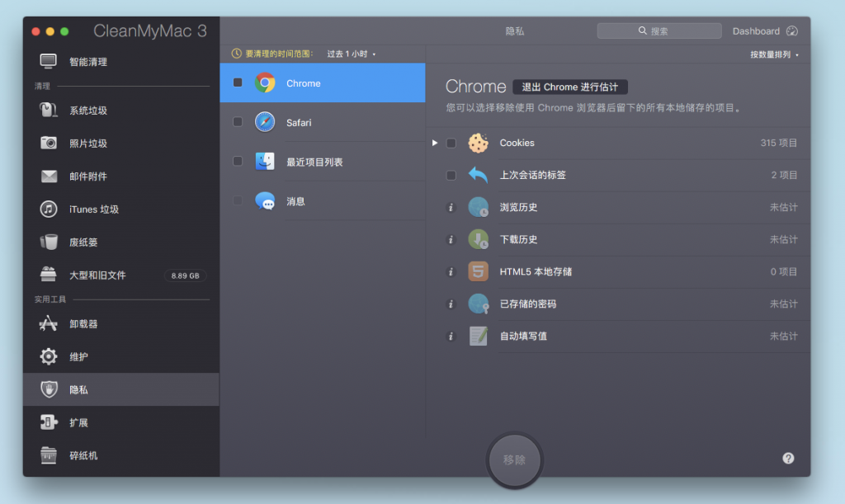
Task: Click the Large & Old Files (大型和旧文件) icon
Action: pyautogui.click(x=49, y=275)
